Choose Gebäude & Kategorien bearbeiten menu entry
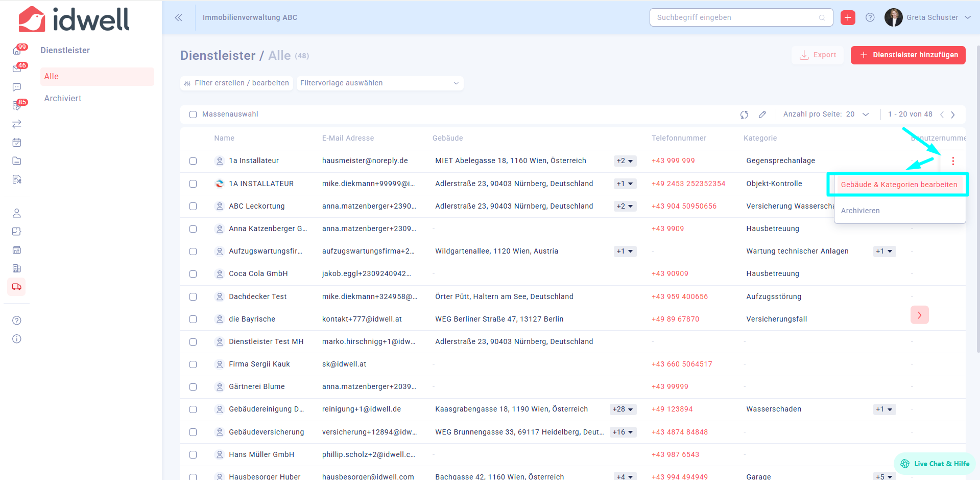This screenshot has width=980, height=480. point(899,185)
